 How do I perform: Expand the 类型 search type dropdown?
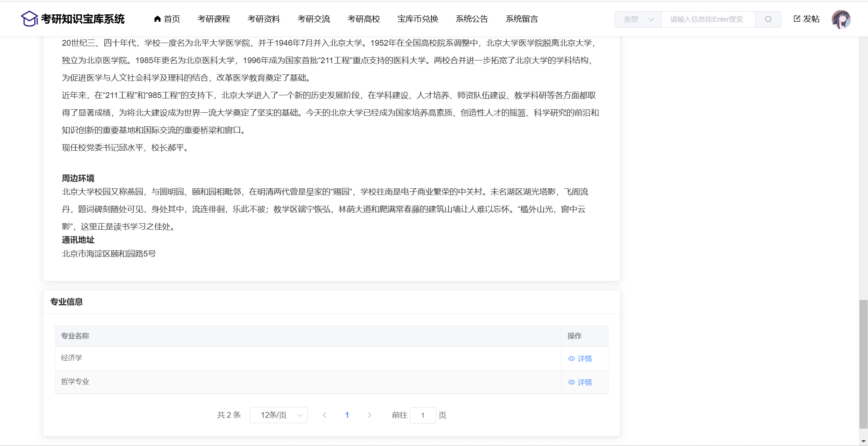coord(638,19)
